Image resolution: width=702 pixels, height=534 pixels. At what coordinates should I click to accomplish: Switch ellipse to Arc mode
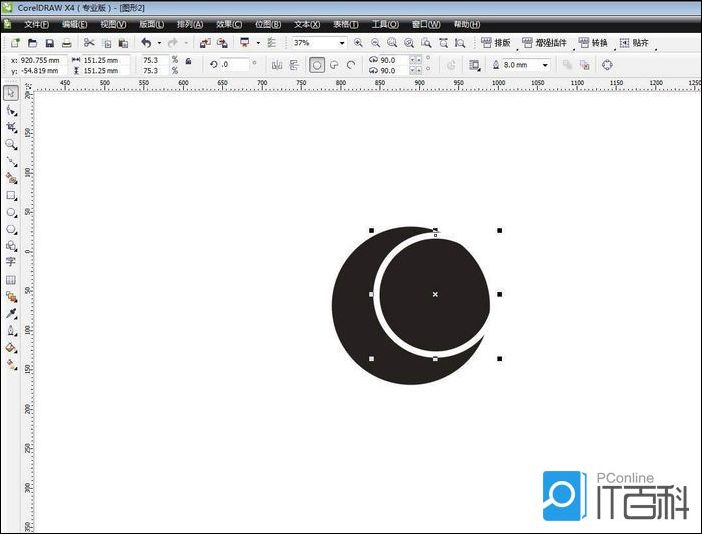(351, 65)
